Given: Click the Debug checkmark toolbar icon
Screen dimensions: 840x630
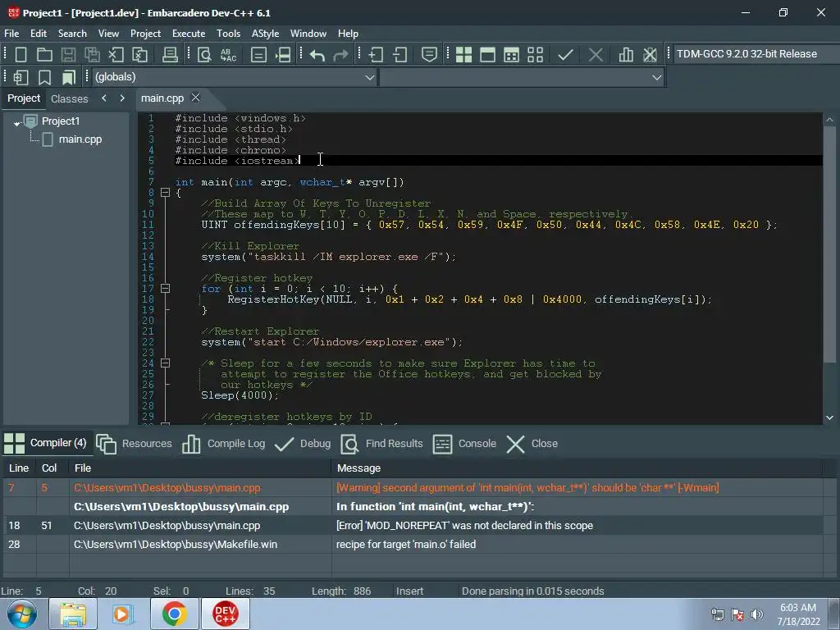Looking at the screenshot, I should (x=565, y=55).
